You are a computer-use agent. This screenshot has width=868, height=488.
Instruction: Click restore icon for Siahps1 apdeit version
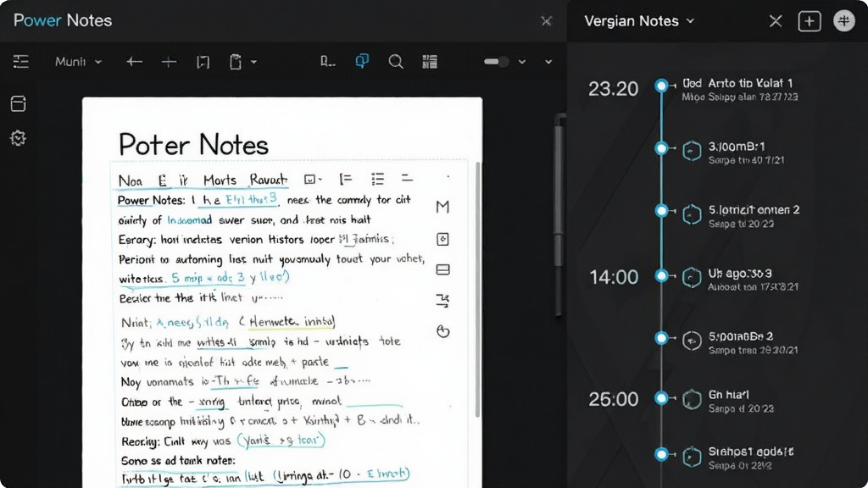point(692,457)
